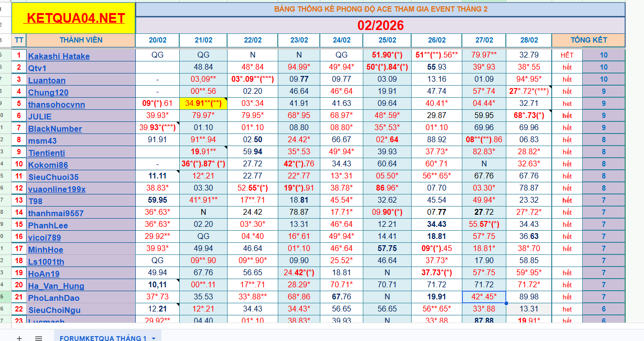Select the FORUMKETQUA THÁNG 1 sheet tab
Viewport: 644px width, 341px height.
point(102,338)
